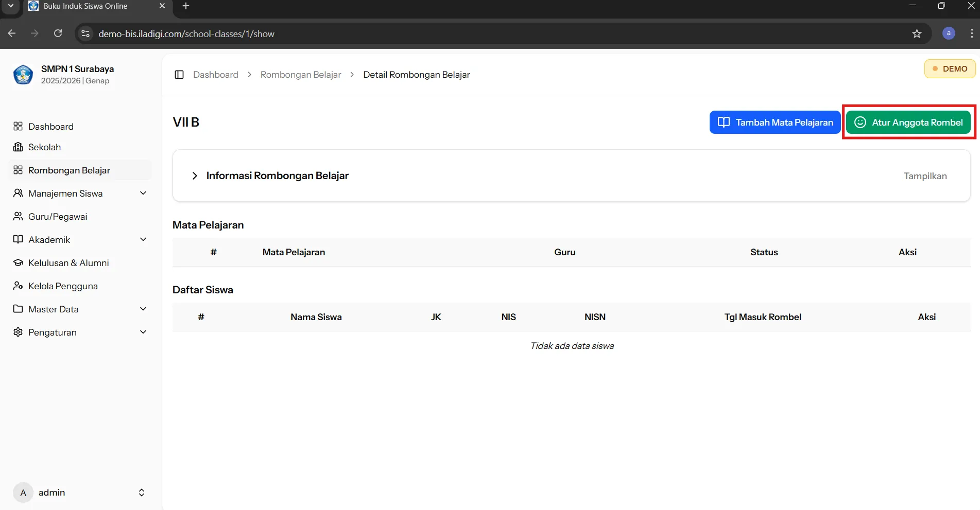Click the Kelola Pengguna user-cog icon

click(18, 286)
